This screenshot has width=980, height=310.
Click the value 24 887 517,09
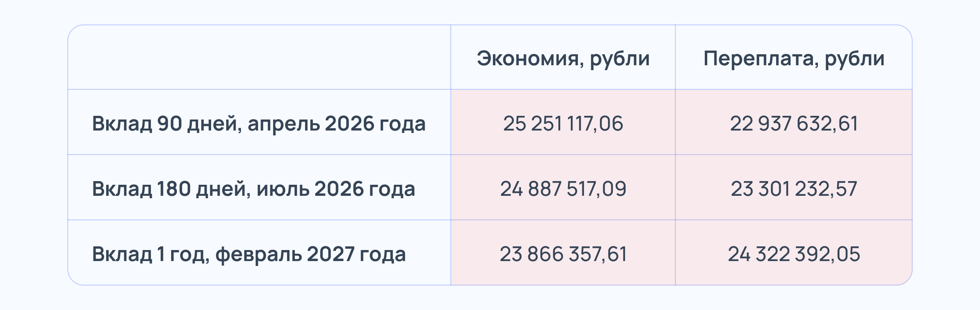pyautogui.click(x=563, y=188)
